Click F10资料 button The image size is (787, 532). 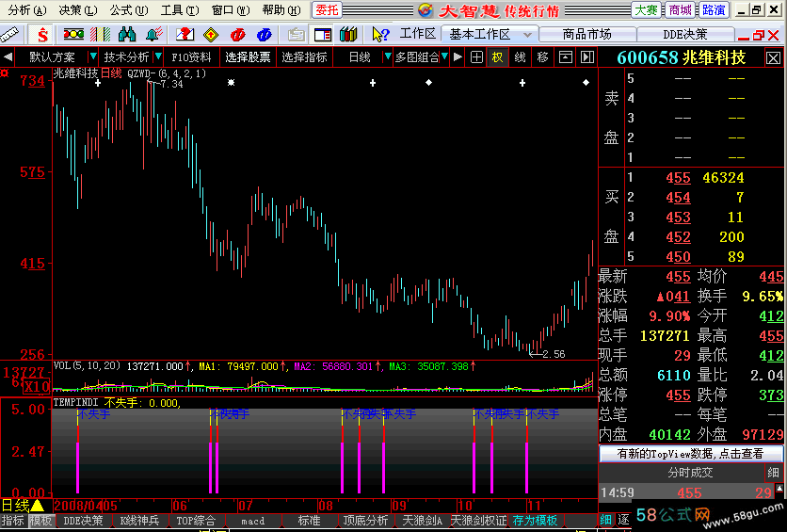point(191,57)
